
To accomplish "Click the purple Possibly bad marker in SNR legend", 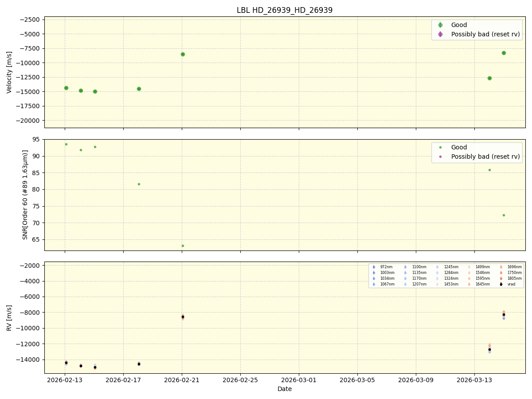I will (x=440, y=156).
